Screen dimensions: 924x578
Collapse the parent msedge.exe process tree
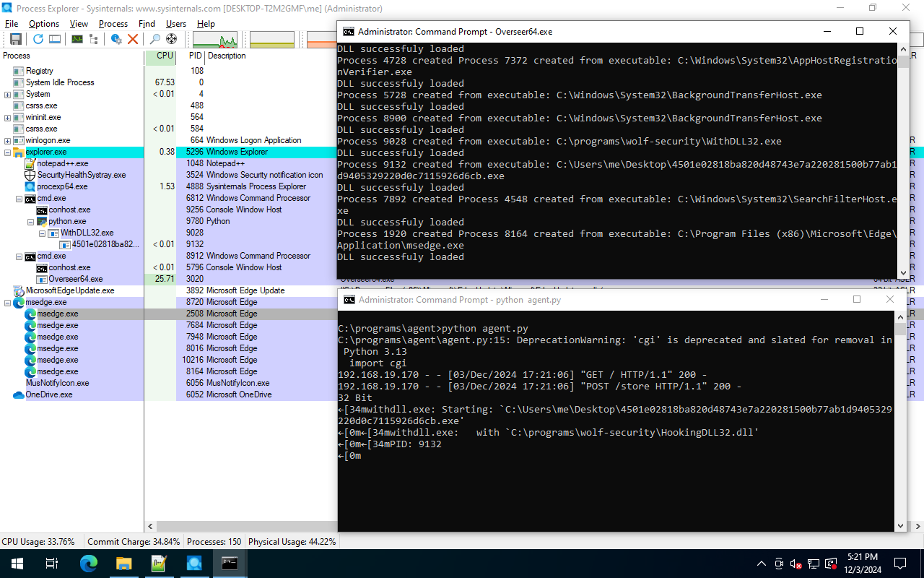(x=8, y=302)
